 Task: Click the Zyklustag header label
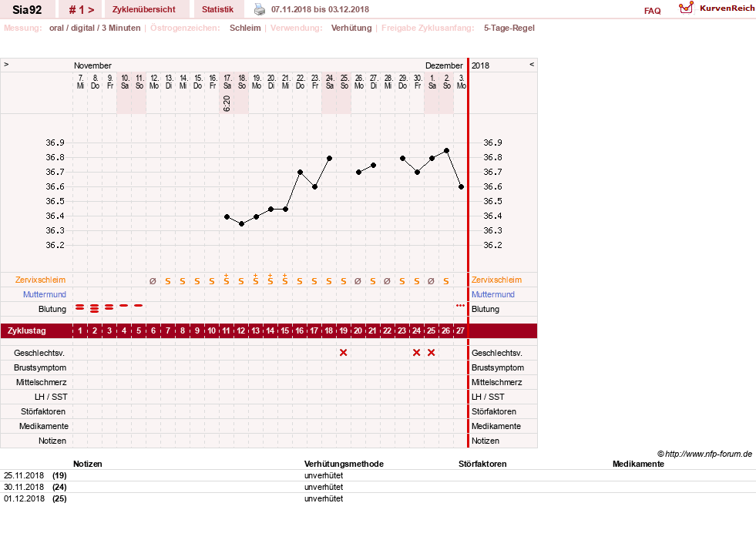pos(26,330)
